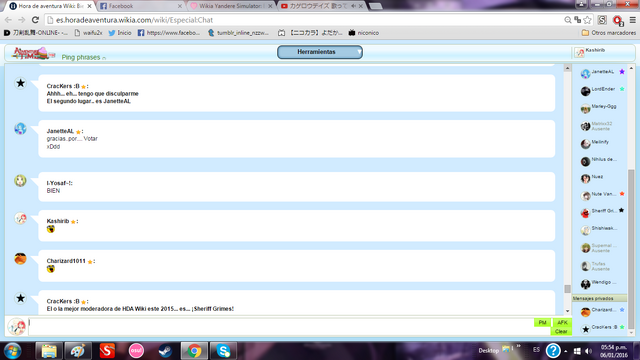This screenshot has height=360, width=640.
Task: Select Shishiwak... in the user list
Action: tap(604, 229)
